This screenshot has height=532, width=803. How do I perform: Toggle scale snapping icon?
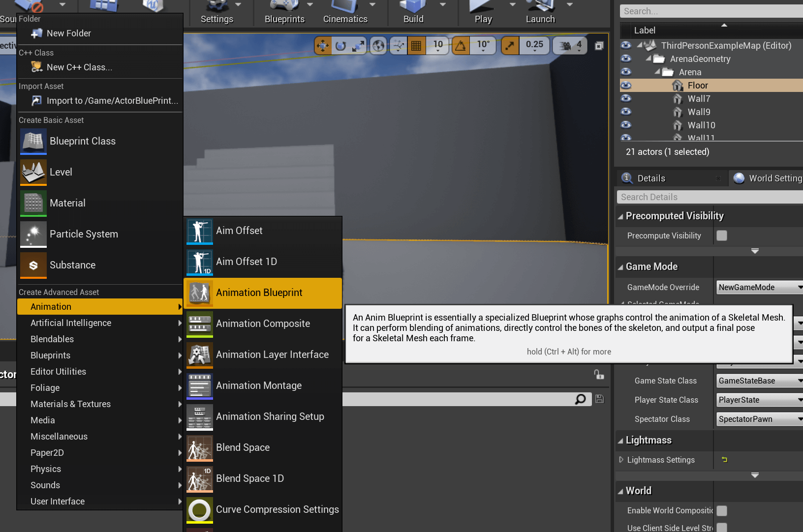point(510,46)
